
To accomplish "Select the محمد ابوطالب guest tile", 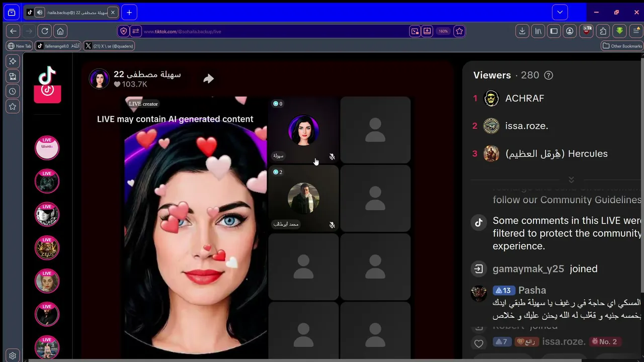I will 303,199.
